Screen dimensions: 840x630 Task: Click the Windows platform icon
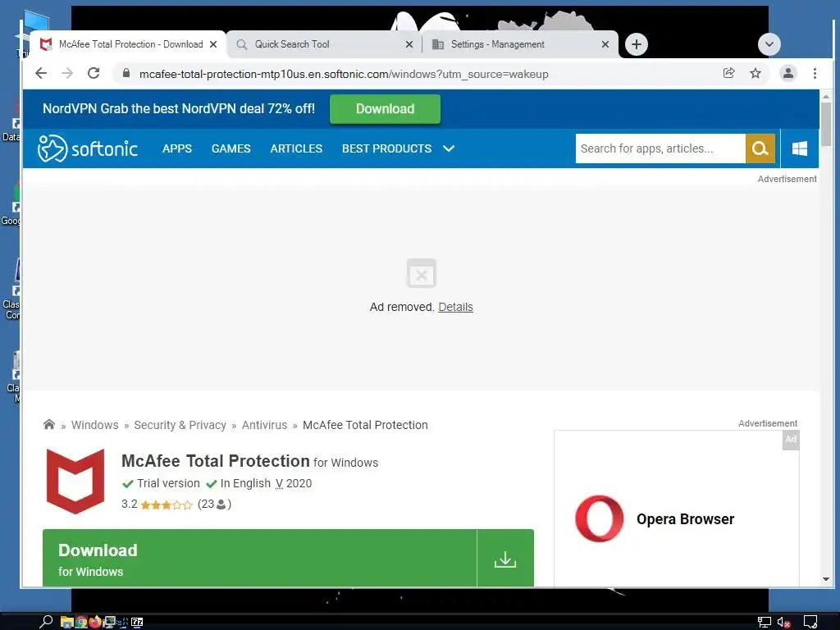tap(800, 148)
